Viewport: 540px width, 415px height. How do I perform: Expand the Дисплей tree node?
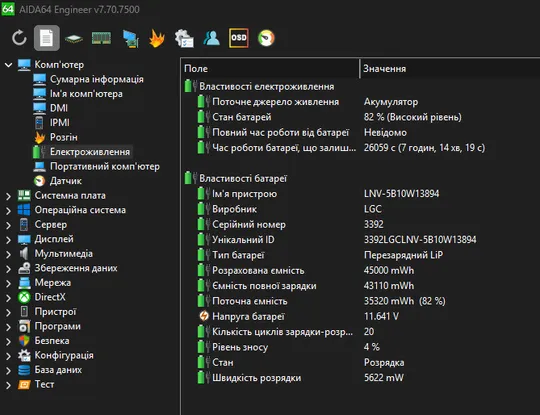[8, 240]
